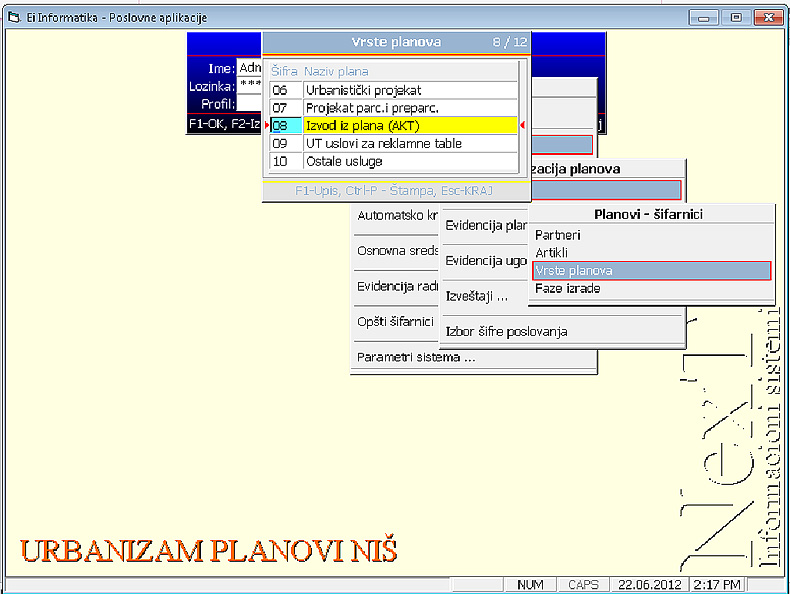The image size is (790, 594).
Task: Click highlighted row Izvod iz plana (AKT)
Action: tap(393, 126)
